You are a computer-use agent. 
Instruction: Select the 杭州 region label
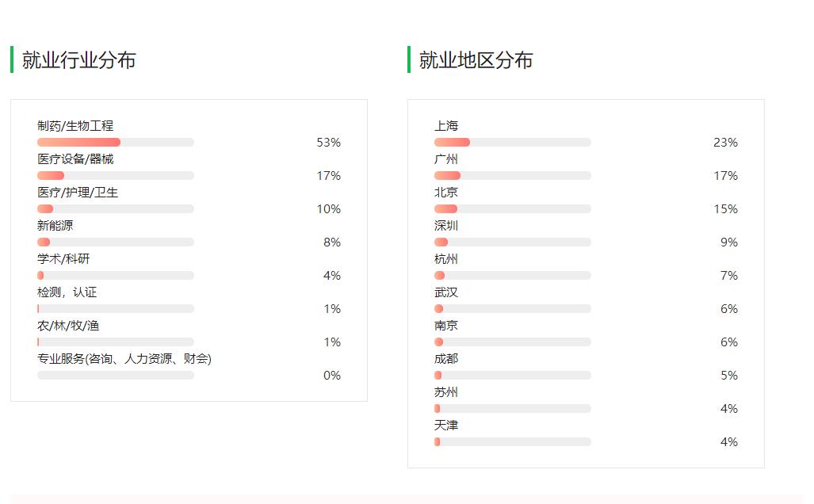446,259
